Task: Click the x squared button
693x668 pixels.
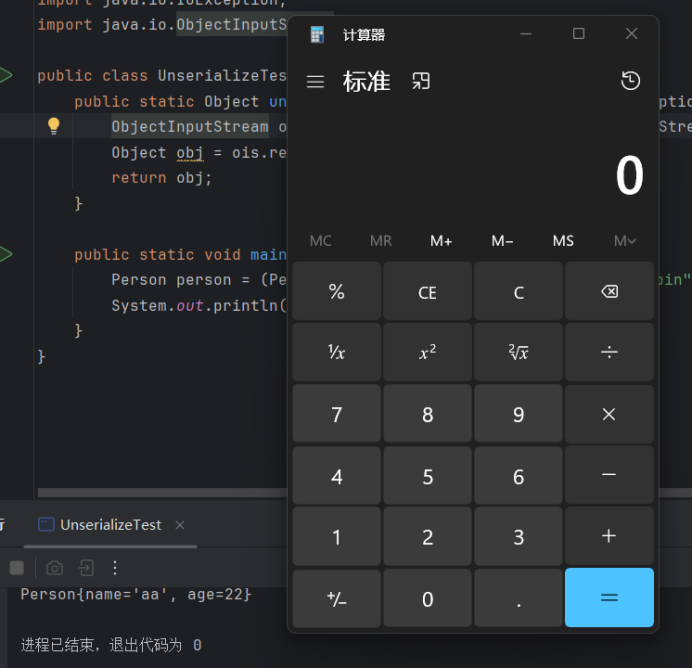Action: [427, 352]
